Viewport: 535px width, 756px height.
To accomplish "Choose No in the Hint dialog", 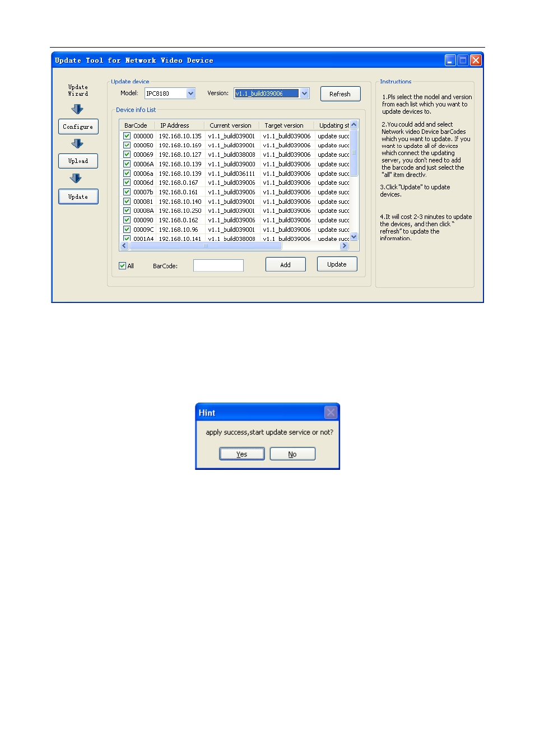I will click(x=292, y=454).
